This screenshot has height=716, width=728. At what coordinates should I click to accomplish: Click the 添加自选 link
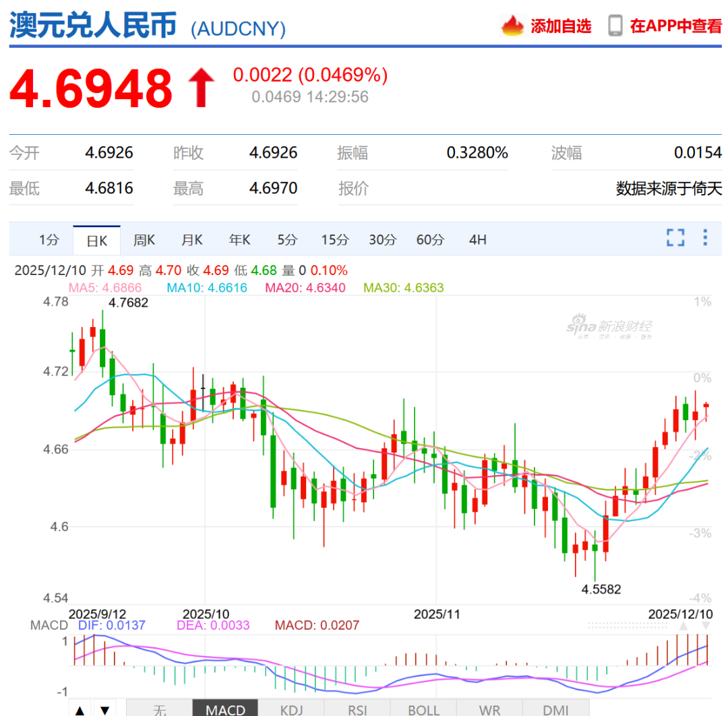tap(561, 26)
